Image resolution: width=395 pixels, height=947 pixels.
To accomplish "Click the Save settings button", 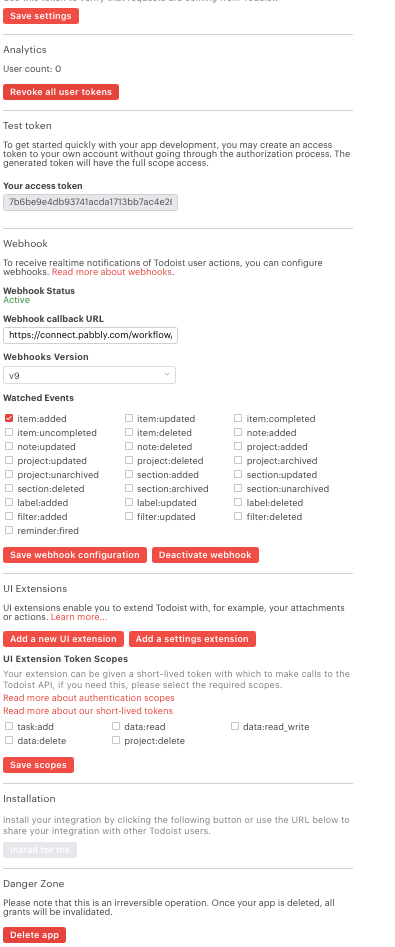I will [40, 16].
